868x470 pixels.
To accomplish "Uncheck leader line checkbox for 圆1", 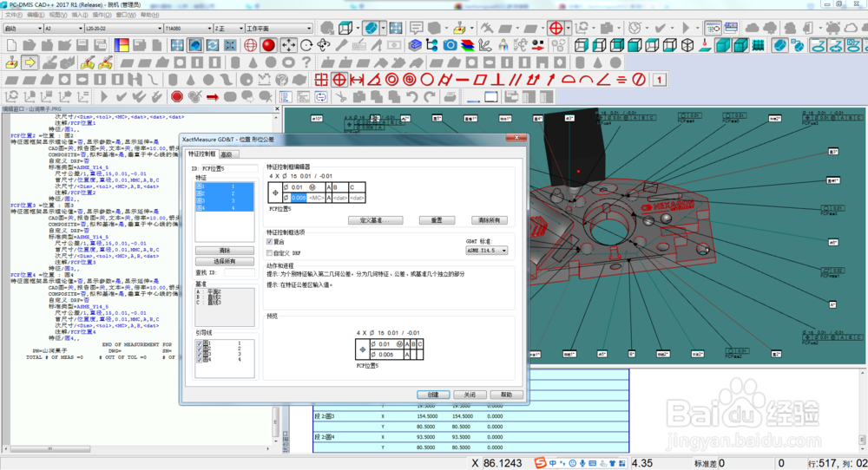I will click(200, 343).
